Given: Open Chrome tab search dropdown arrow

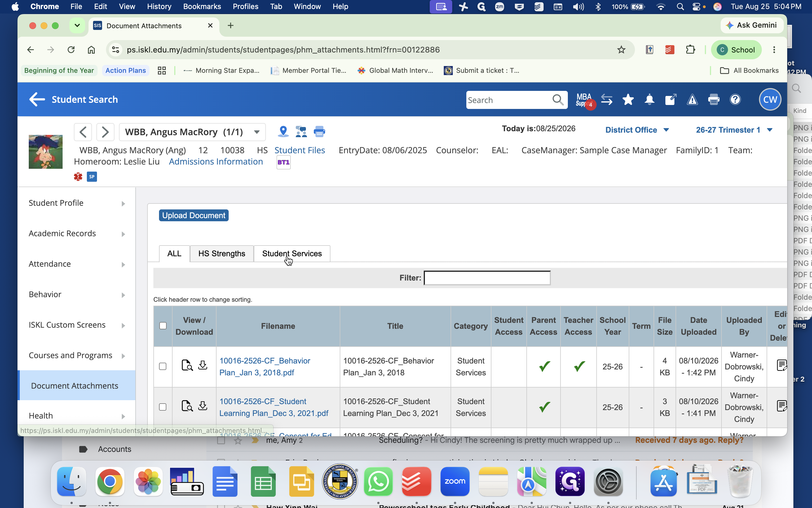Looking at the screenshot, I should (x=77, y=25).
